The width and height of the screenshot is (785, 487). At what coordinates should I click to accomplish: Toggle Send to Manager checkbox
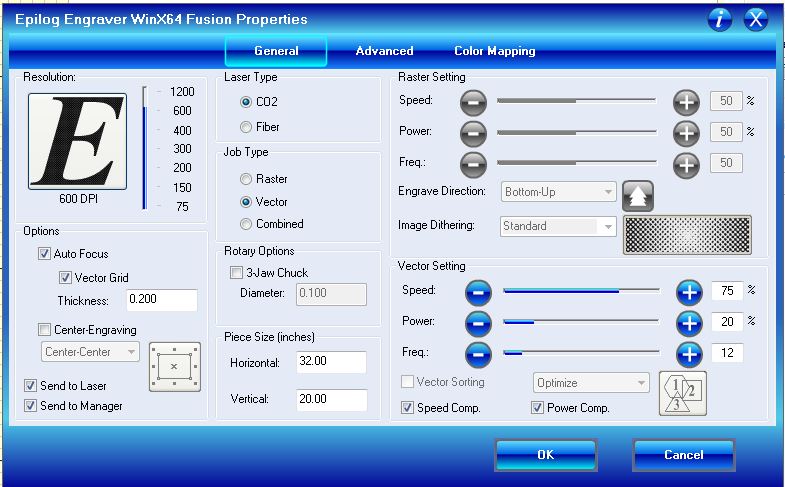(31, 405)
